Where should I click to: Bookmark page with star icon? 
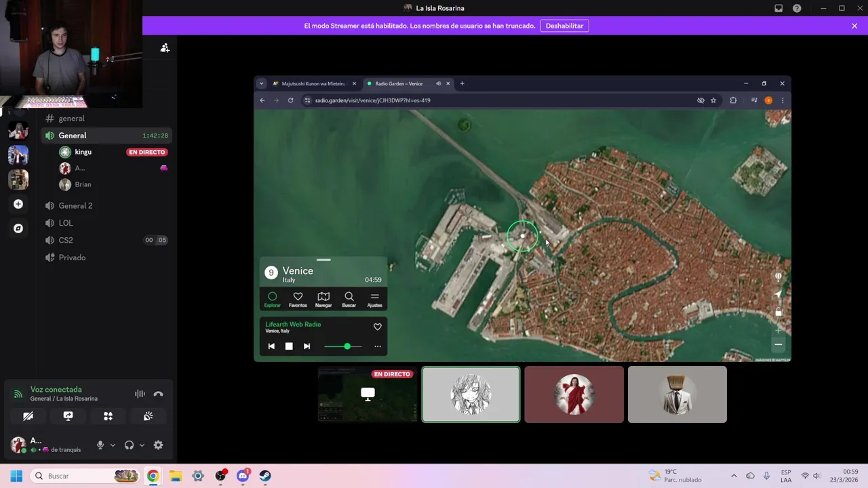[713, 100]
